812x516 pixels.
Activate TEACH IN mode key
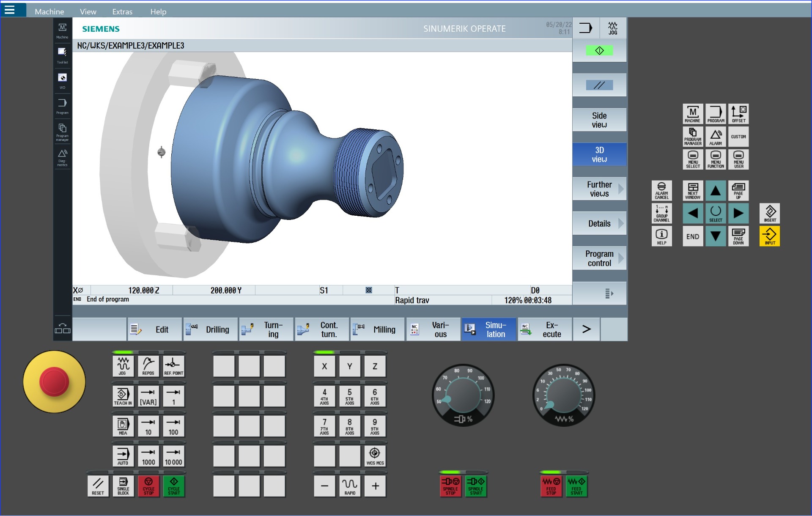pos(123,396)
